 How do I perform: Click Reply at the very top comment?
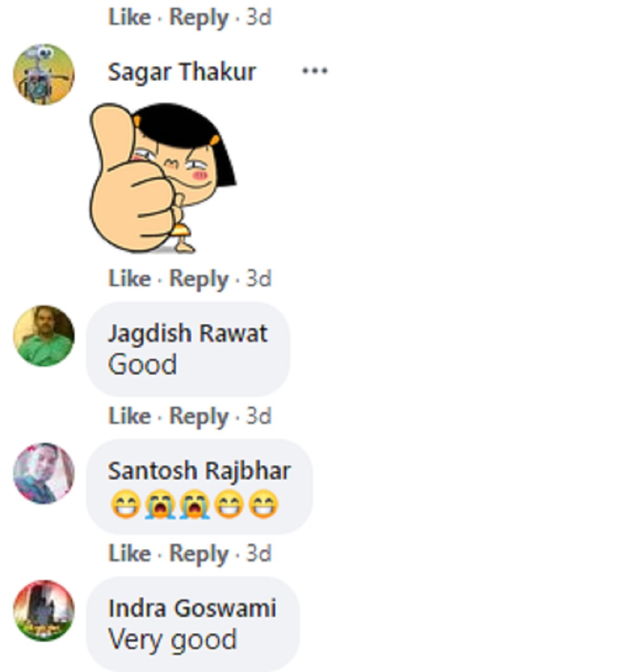(199, 18)
